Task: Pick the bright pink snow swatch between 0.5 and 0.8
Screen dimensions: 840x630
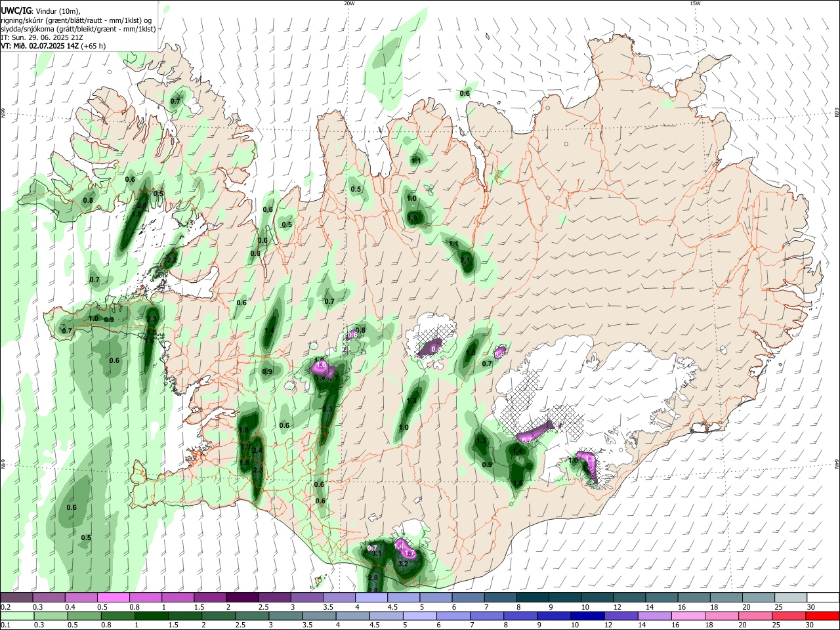Action: tap(113, 598)
